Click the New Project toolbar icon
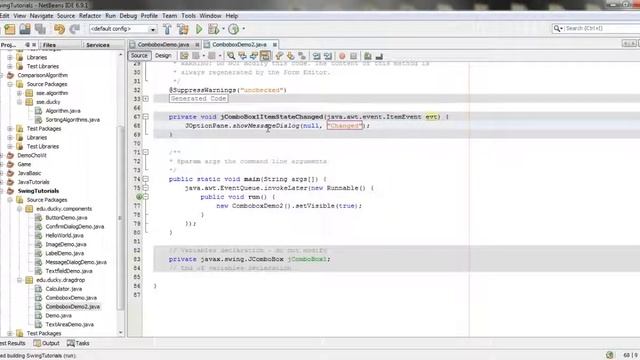This screenshot has height=360, width=640. [10, 29]
